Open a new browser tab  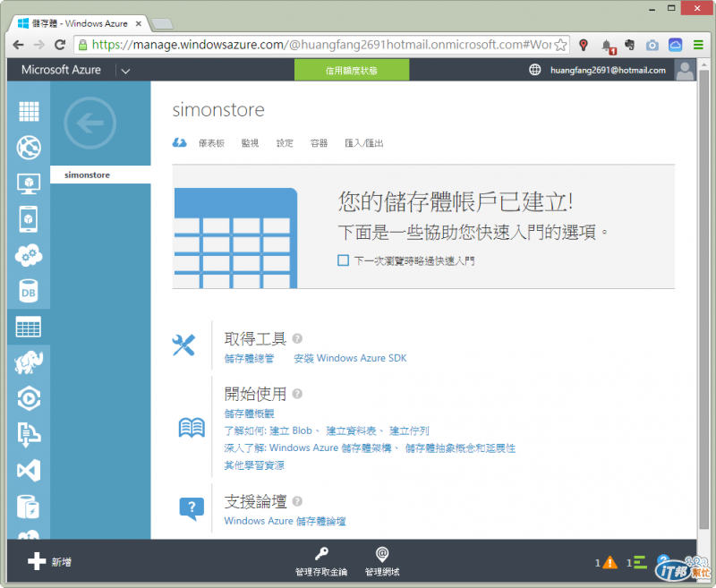click(x=162, y=24)
